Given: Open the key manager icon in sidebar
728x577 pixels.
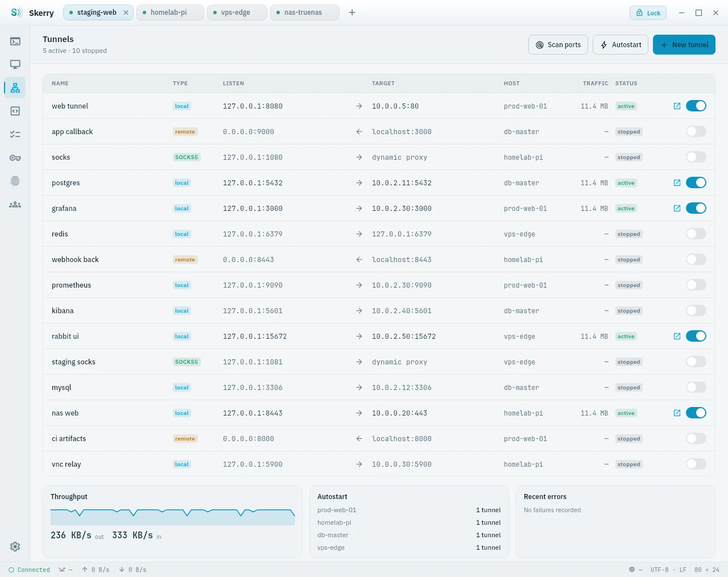Looking at the screenshot, I should pyautogui.click(x=15, y=157).
